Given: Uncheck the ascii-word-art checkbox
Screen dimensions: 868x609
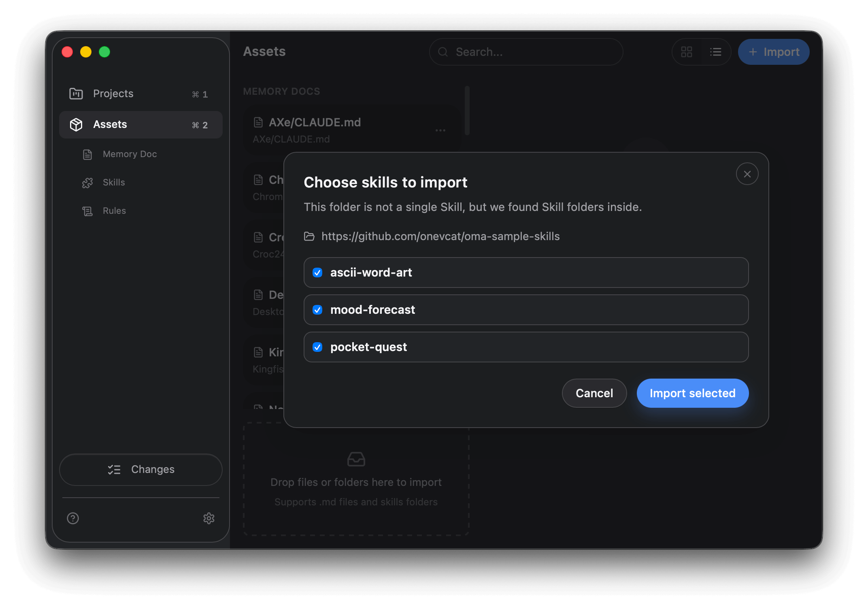Looking at the screenshot, I should [317, 273].
